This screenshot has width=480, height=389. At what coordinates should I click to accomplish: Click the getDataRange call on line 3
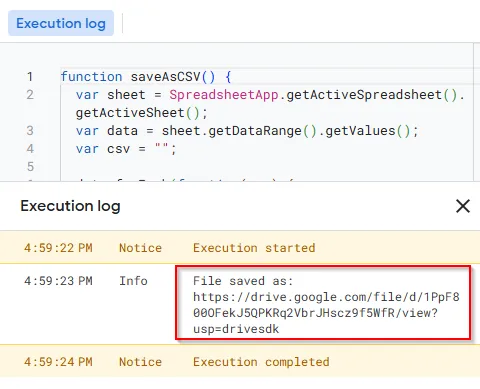pyautogui.click(x=262, y=131)
